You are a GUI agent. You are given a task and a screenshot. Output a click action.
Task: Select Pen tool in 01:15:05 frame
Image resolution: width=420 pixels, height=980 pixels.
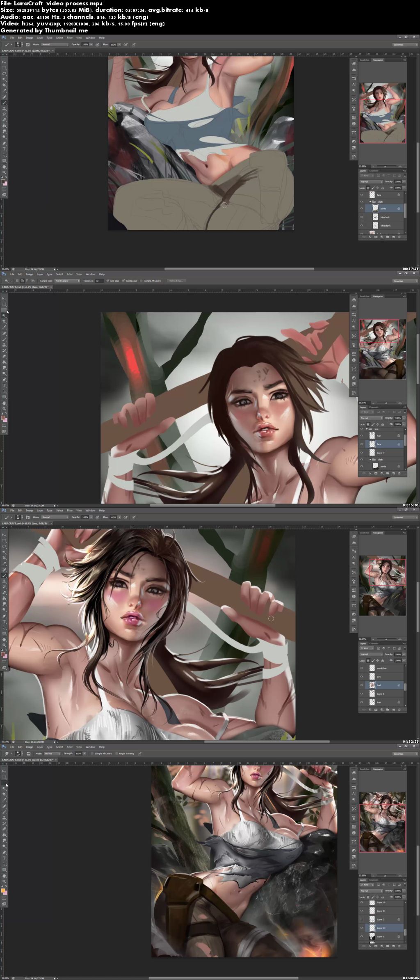pos(4,379)
